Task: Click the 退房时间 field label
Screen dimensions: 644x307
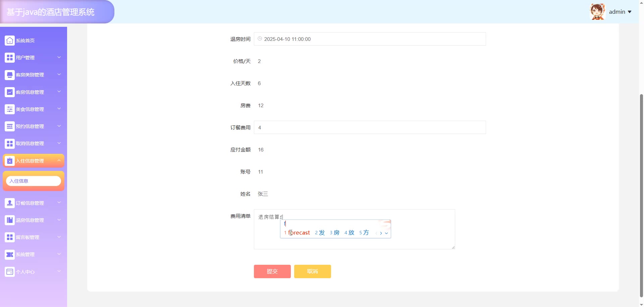Action: click(240, 39)
